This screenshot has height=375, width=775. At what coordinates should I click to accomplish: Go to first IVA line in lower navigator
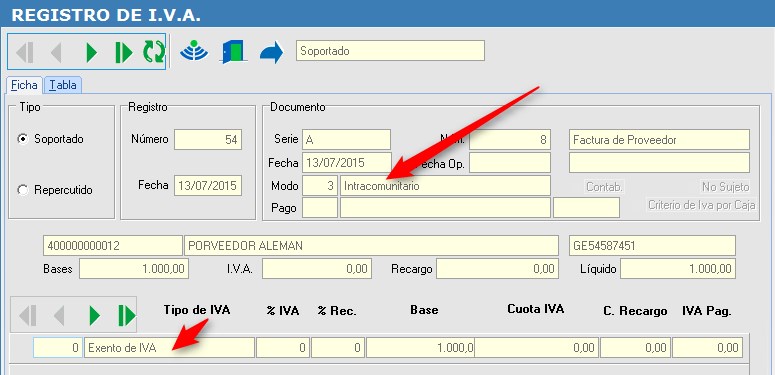coord(27,315)
